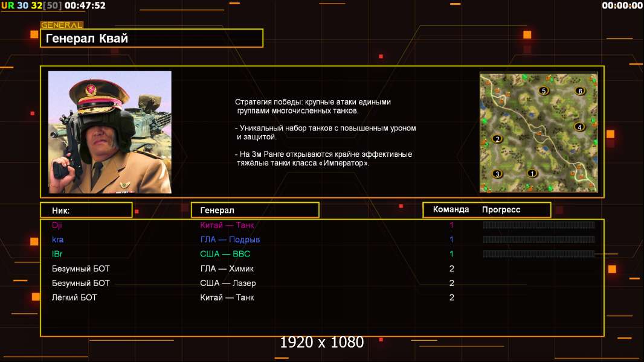Click the "UR 30 32[50]" overlay counter
This screenshot has height=362, width=644.
[31, 5]
